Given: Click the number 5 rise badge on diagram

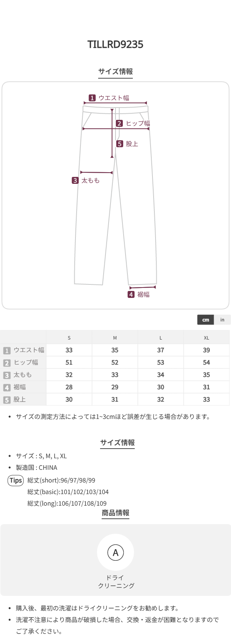Looking at the screenshot, I should click(120, 144).
